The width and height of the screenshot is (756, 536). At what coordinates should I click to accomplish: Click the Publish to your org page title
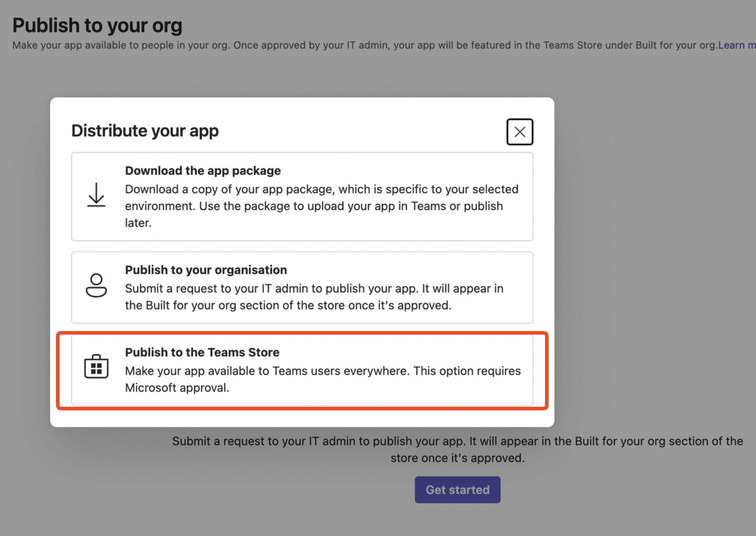point(97,25)
